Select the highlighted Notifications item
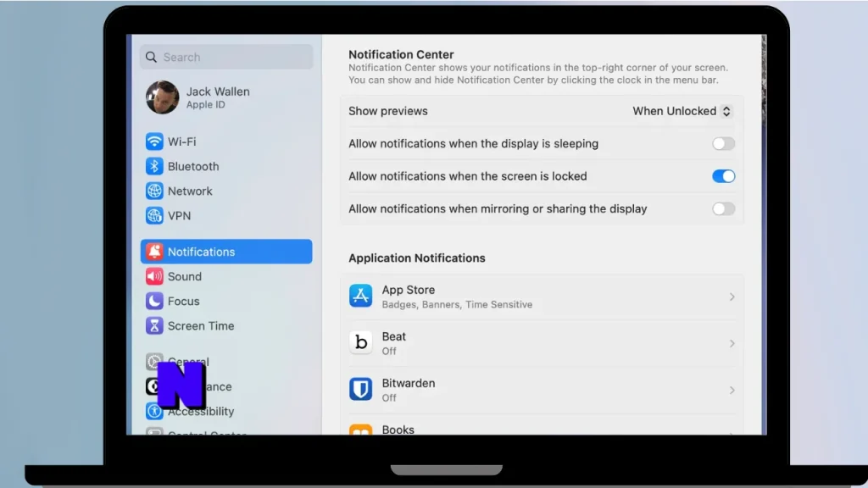 click(x=225, y=252)
